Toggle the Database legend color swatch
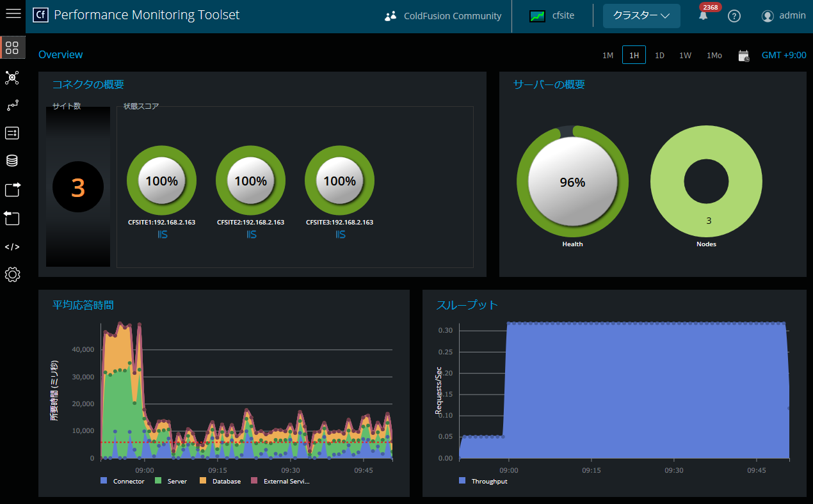The width and height of the screenshot is (813, 504). click(203, 480)
